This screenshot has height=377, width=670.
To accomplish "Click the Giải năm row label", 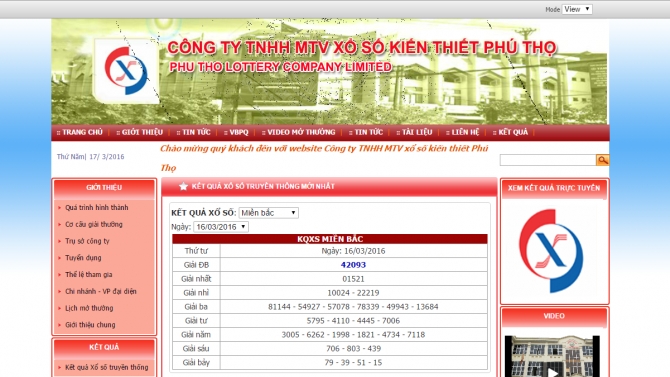I will pyautogui.click(x=196, y=335).
